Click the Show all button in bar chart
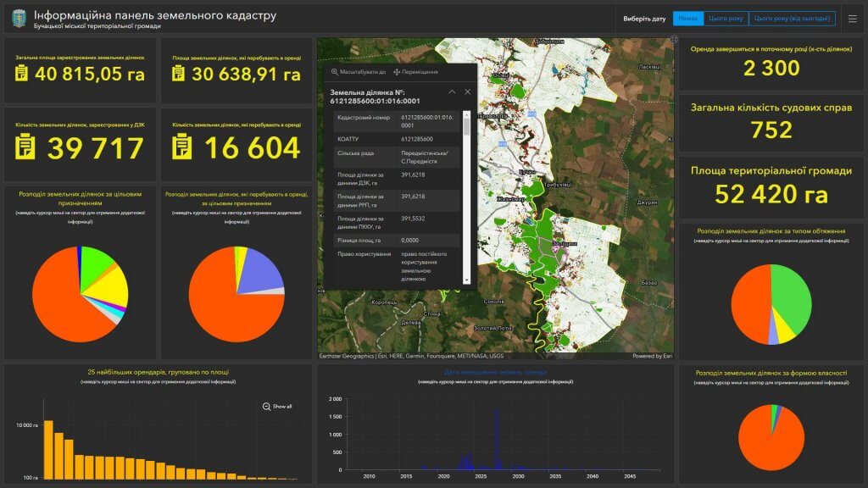This screenshot has height=488, width=868. 277,407
